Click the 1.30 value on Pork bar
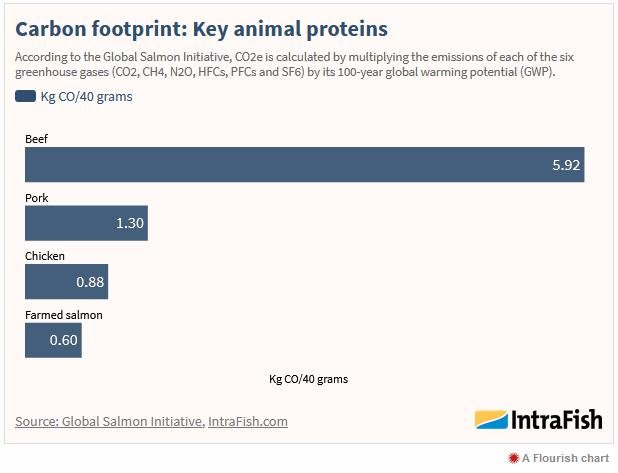Screen dimensions: 618x473 [x=130, y=223]
